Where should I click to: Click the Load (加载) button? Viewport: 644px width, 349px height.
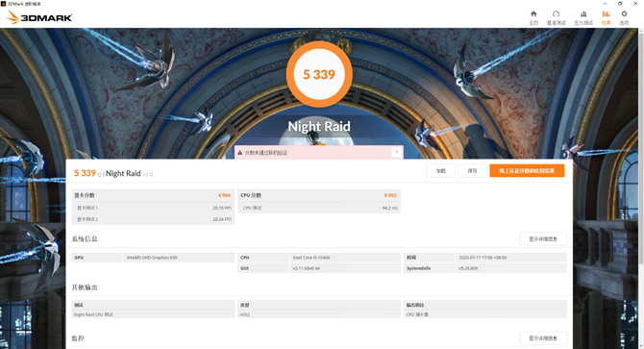tap(440, 171)
